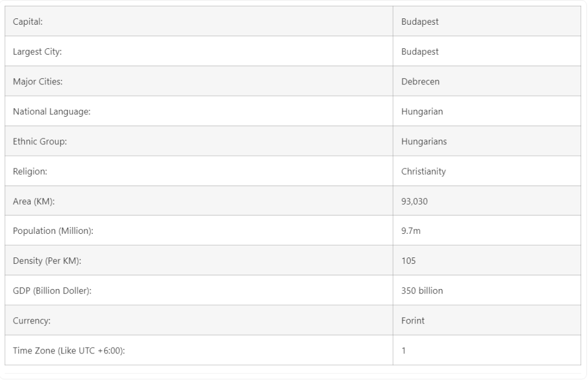The width and height of the screenshot is (588, 381).
Task: Select the Budapest value in the Capital row
Action: pyautogui.click(x=420, y=22)
